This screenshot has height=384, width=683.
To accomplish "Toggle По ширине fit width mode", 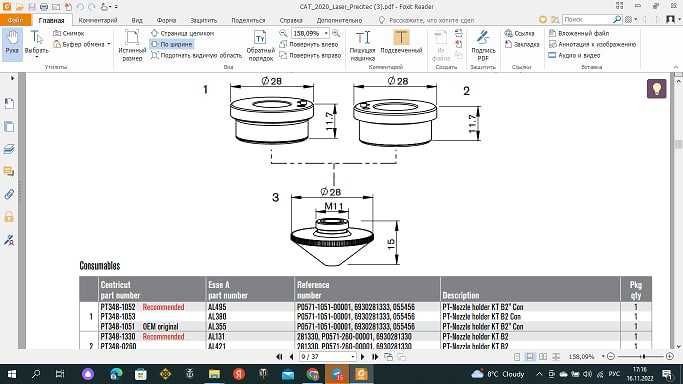I will (172, 44).
